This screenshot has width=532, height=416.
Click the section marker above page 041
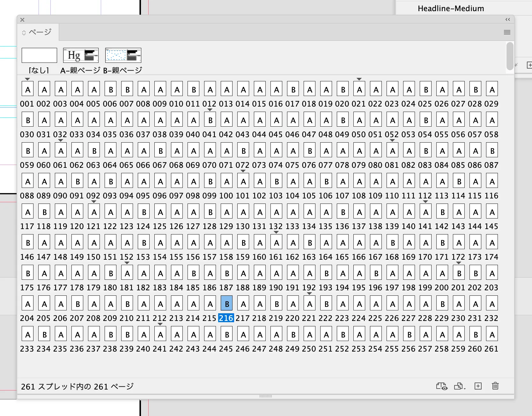[210, 109]
